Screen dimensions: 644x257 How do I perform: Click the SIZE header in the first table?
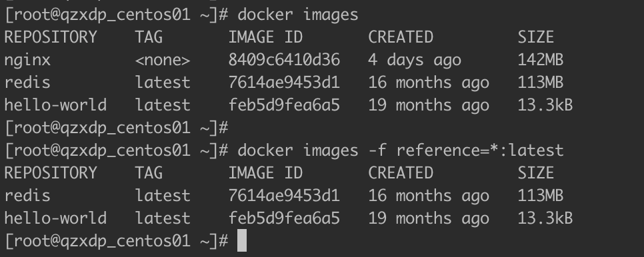pos(535,37)
